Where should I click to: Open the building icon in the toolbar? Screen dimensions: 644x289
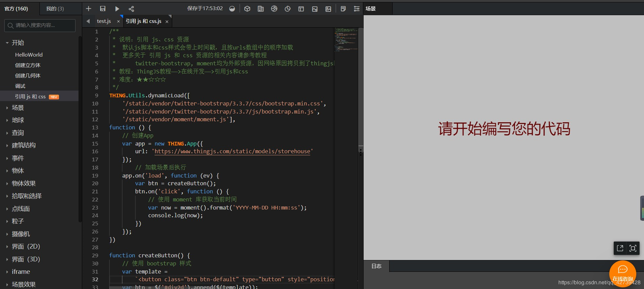pos(260,9)
